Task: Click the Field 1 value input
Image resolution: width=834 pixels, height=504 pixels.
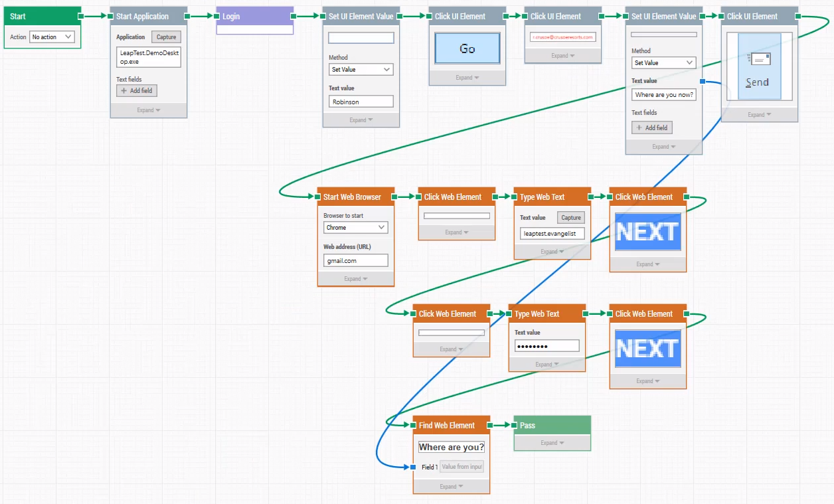Action: [x=462, y=467]
